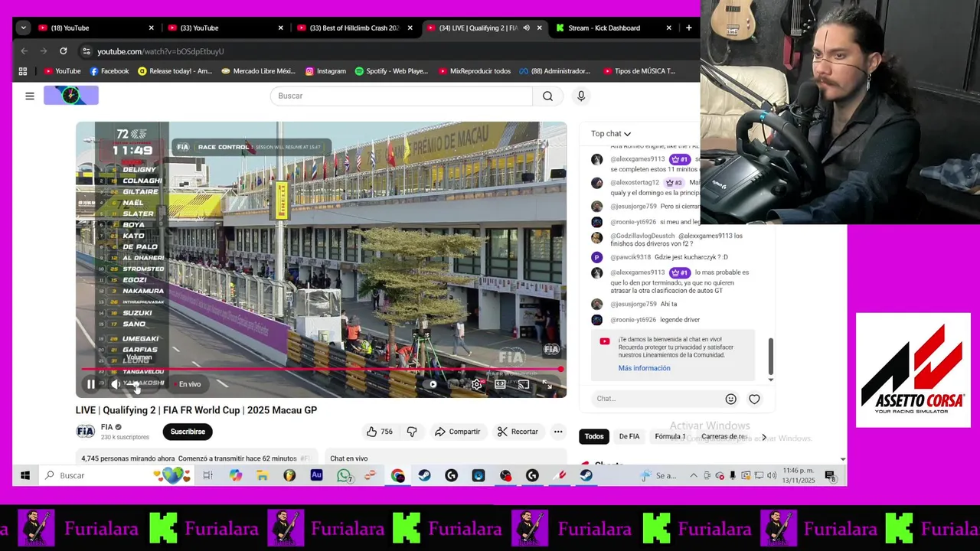
Task: Like the video with 756 likes
Action: pos(380,432)
